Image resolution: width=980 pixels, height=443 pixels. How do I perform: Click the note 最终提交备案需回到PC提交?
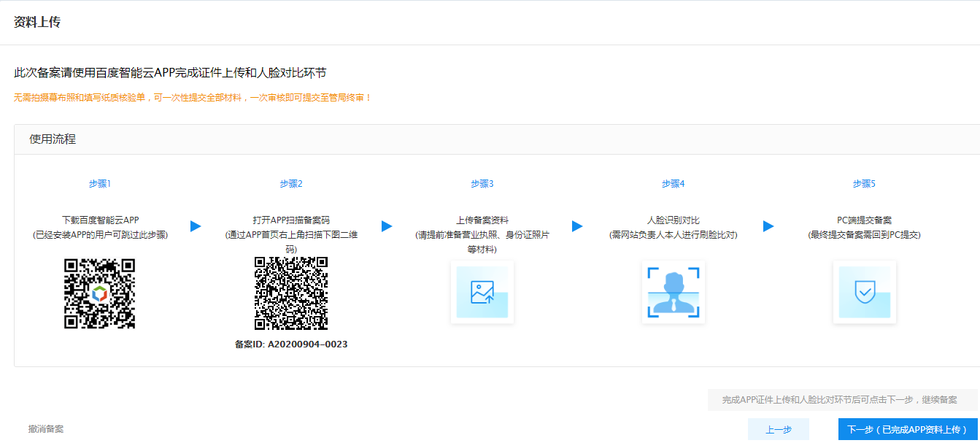864,235
